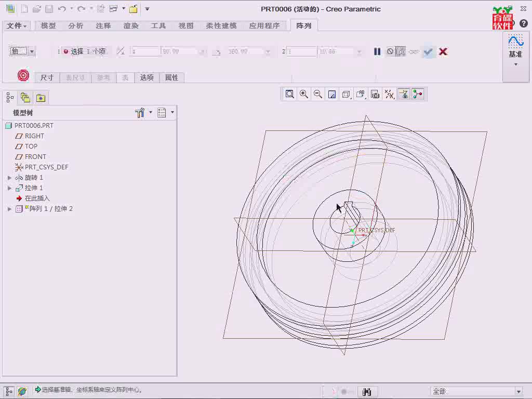Zoom out of the model

[318, 94]
